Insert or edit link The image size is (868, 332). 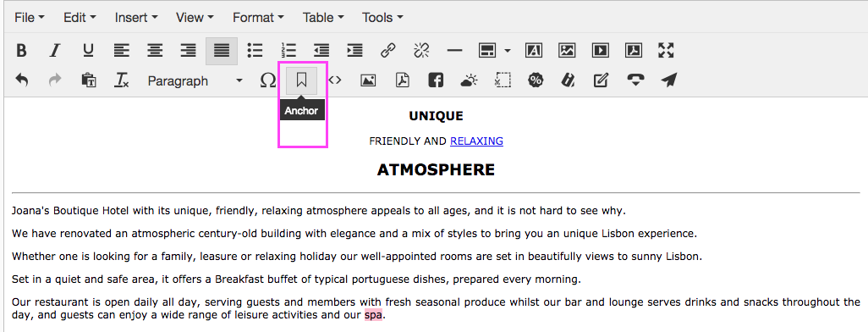pyautogui.click(x=388, y=51)
